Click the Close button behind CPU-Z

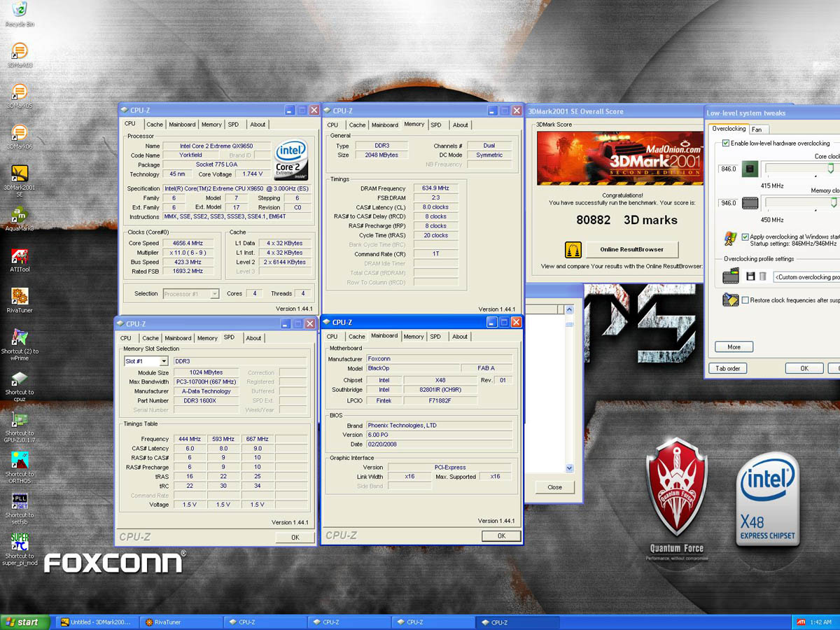pyautogui.click(x=555, y=487)
